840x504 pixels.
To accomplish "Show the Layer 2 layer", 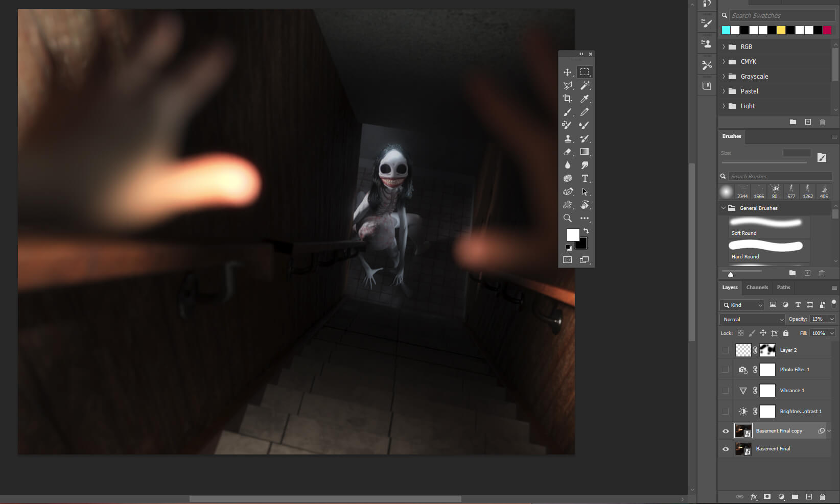I will (x=726, y=350).
